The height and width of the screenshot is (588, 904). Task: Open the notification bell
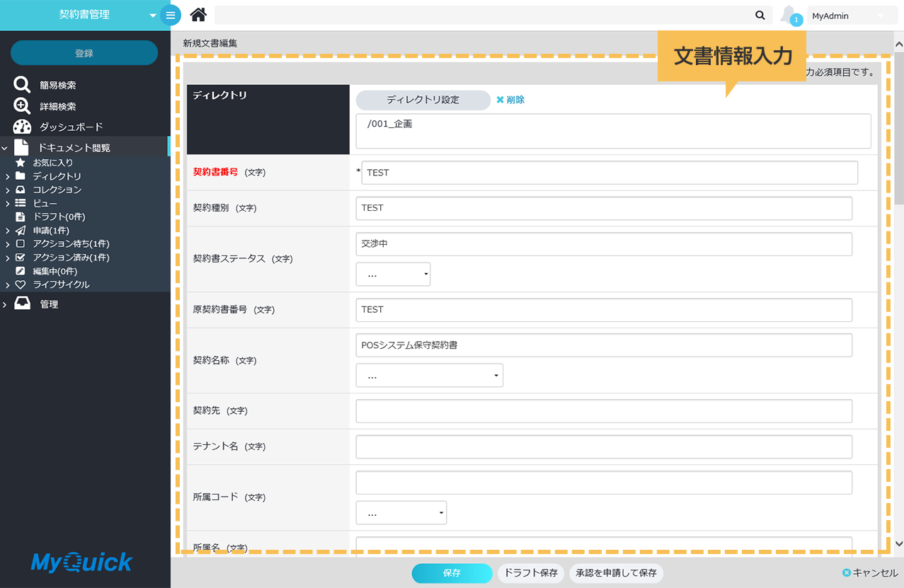coord(789,15)
